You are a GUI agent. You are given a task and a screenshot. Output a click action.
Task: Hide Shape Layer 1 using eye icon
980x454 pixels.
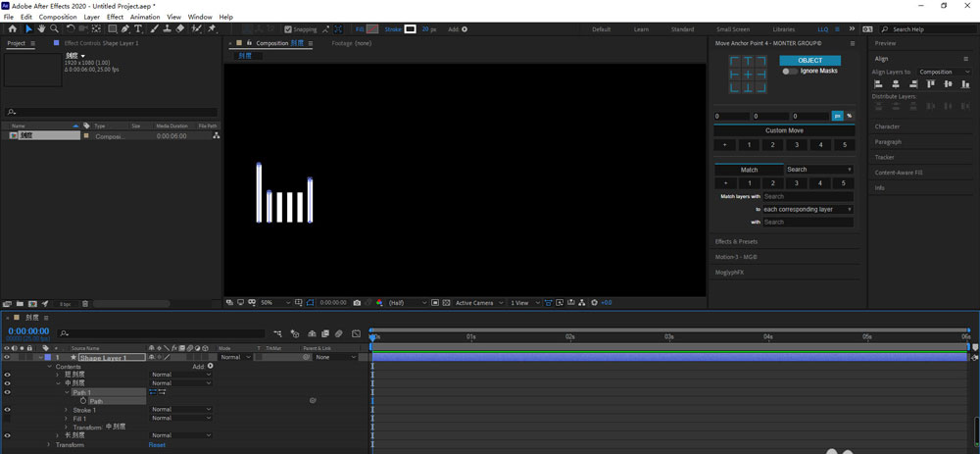pyautogui.click(x=7, y=357)
